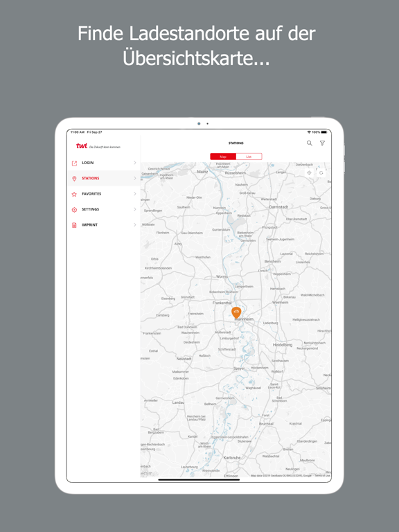Click the Karlsruhe label on map
This screenshot has width=399, height=532.
232,458
